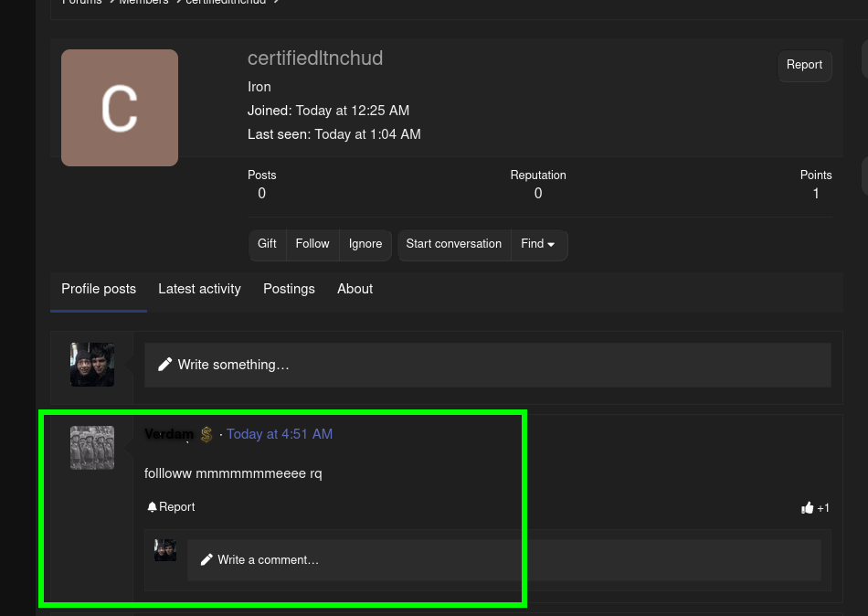
Task: Click the Today at 4:51 AM timestamp link
Action: [280, 434]
